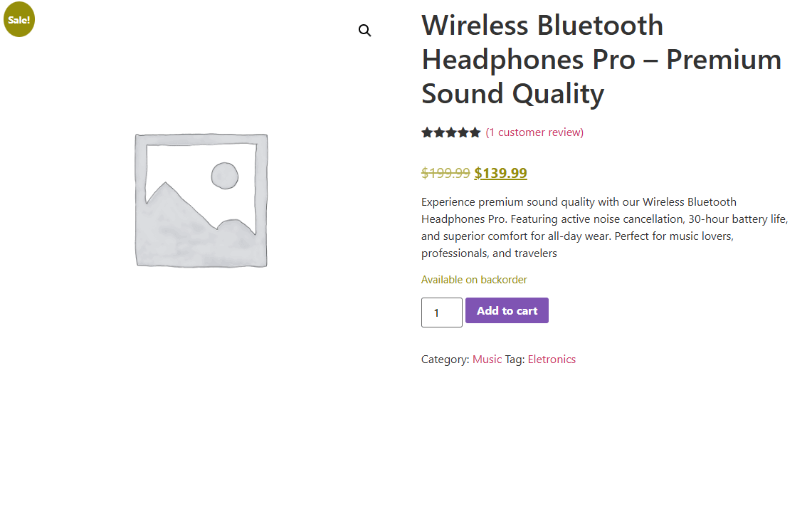This screenshot has width=812, height=509.
Task: Click the $139.99 sale price
Action: [501, 173]
